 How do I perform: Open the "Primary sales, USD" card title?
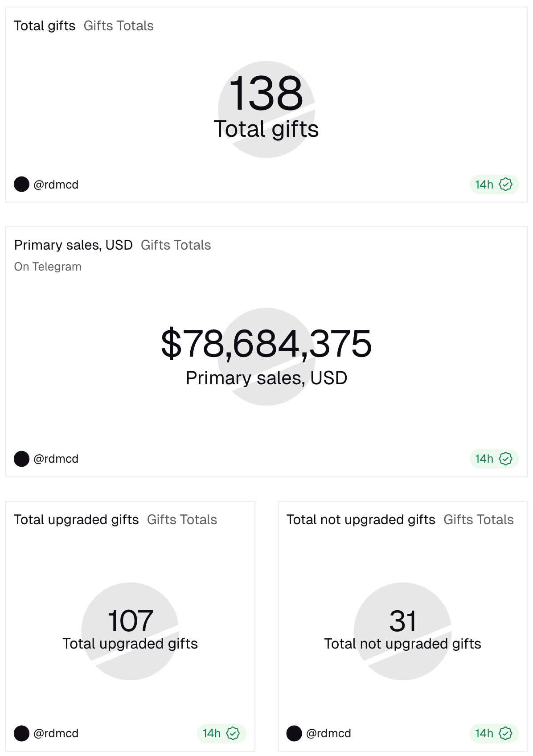tap(74, 245)
